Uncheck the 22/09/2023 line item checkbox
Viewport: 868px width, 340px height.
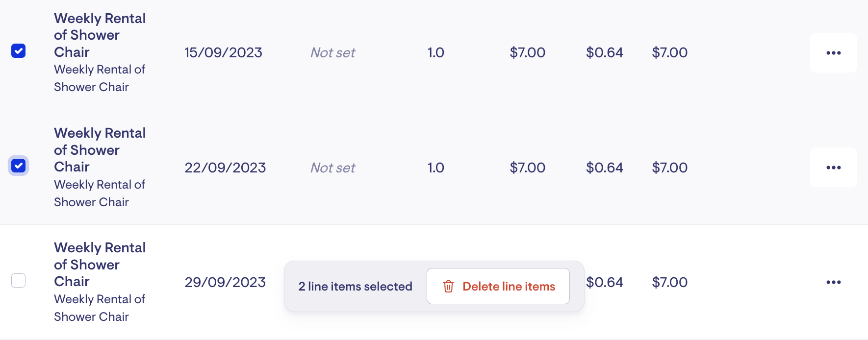point(19,166)
